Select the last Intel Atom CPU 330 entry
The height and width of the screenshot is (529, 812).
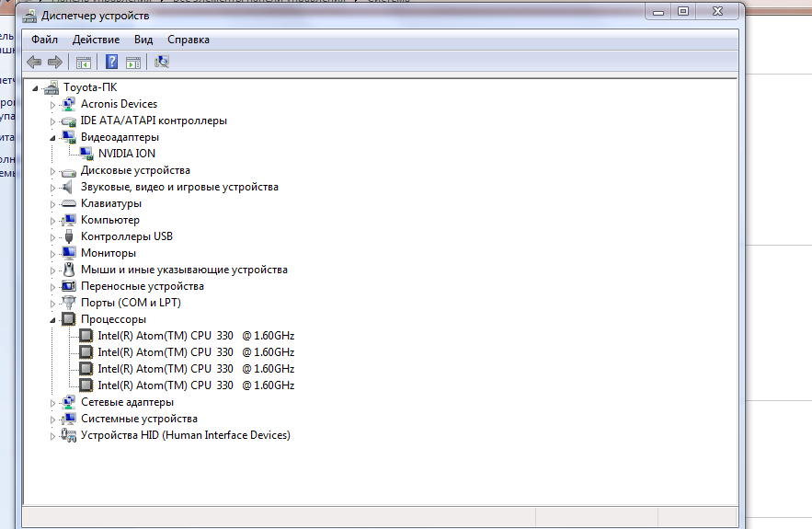pos(195,385)
